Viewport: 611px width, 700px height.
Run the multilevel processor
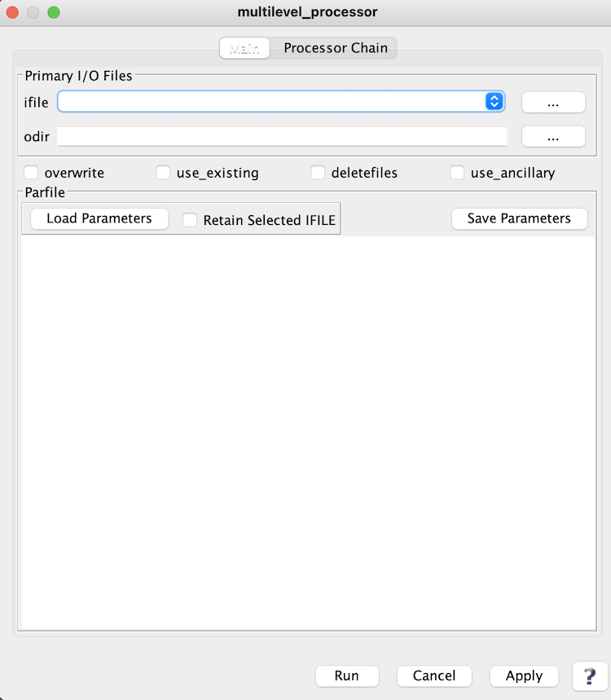click(346, 676)
